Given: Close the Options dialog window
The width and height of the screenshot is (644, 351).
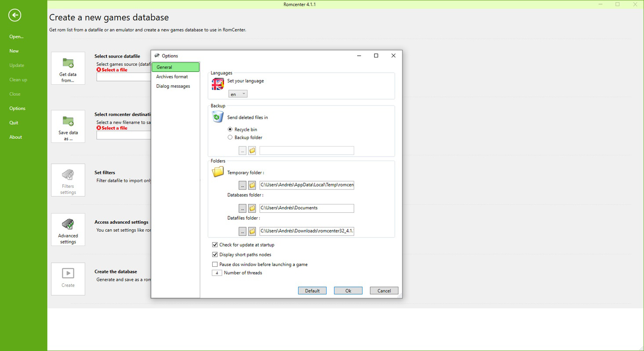Looking at the screenshot, I should click(x=393, y=56).
